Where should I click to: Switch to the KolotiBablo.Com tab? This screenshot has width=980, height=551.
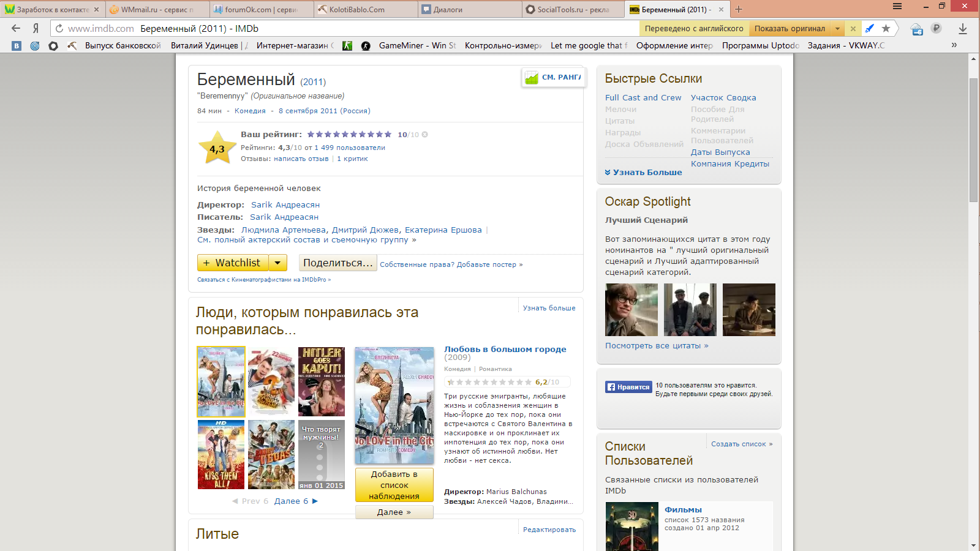pyautogui.click(x=366, y=9)
